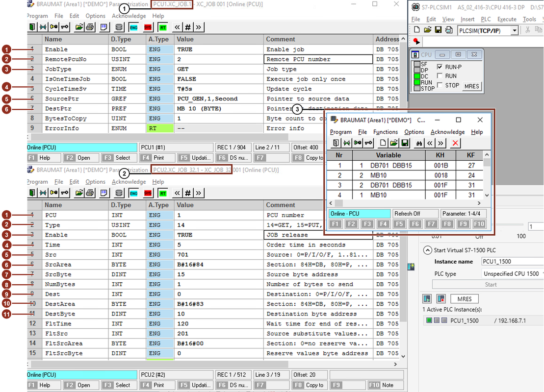Click the right arrow of small BRAUMAT horizontal scrollbar
This screenshot has width=544, height=392.
[x=479, y=203]
